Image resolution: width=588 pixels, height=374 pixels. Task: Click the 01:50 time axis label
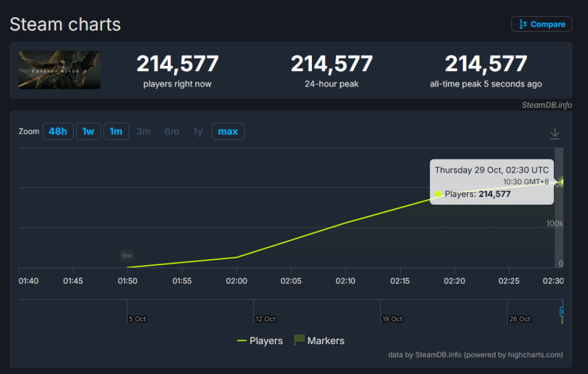[127, 281]
